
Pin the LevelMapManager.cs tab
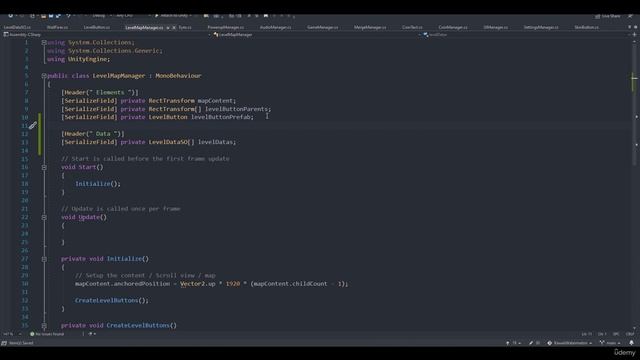point(168,27)
